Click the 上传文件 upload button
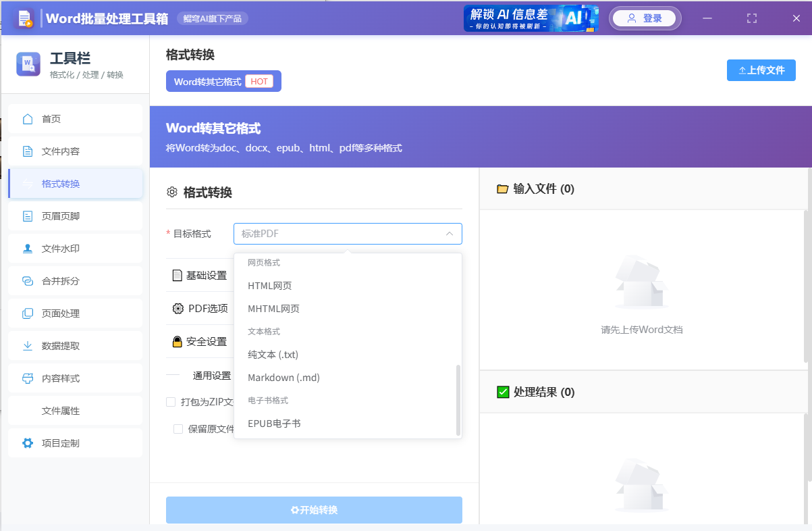The height and width of the screenshot is (531, 812). tap(761, 70)
